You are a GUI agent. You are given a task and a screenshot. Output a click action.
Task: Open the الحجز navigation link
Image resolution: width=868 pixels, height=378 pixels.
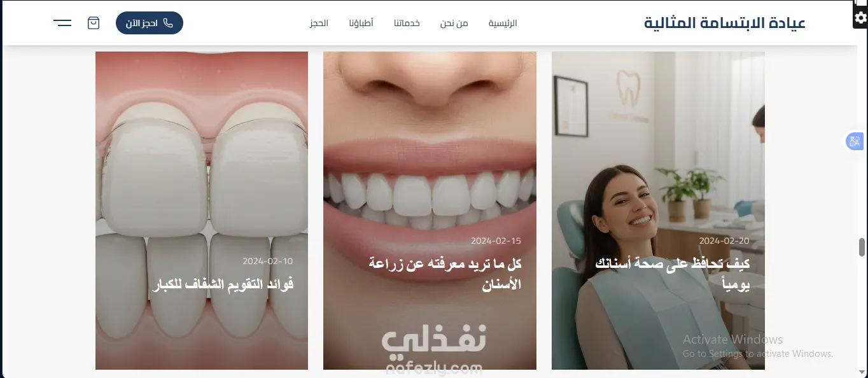pos(319,23)
